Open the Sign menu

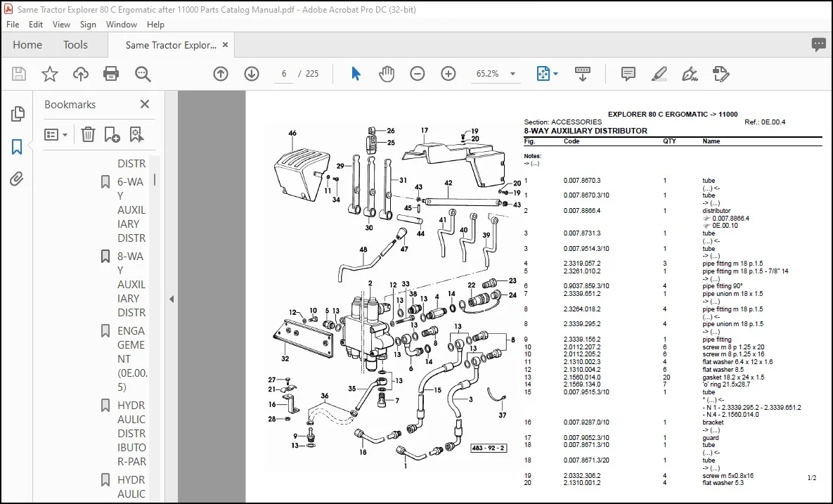pyautogui.click(x=88, y=25)
